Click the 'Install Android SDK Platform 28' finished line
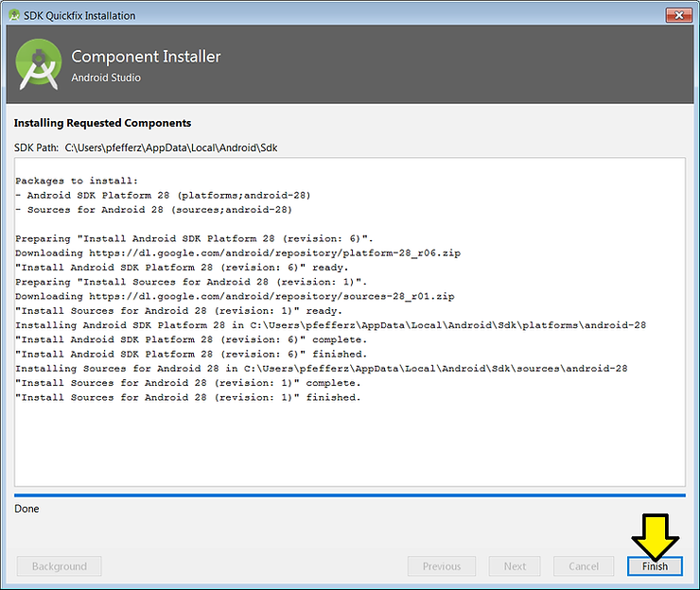This screenshot has width=700, height=590. (191, 354)
